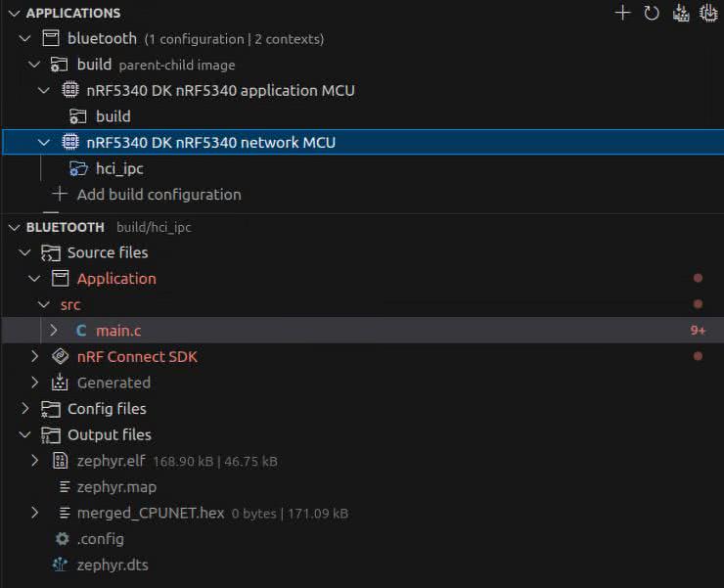Select the Generated files node

pos(113,383)
